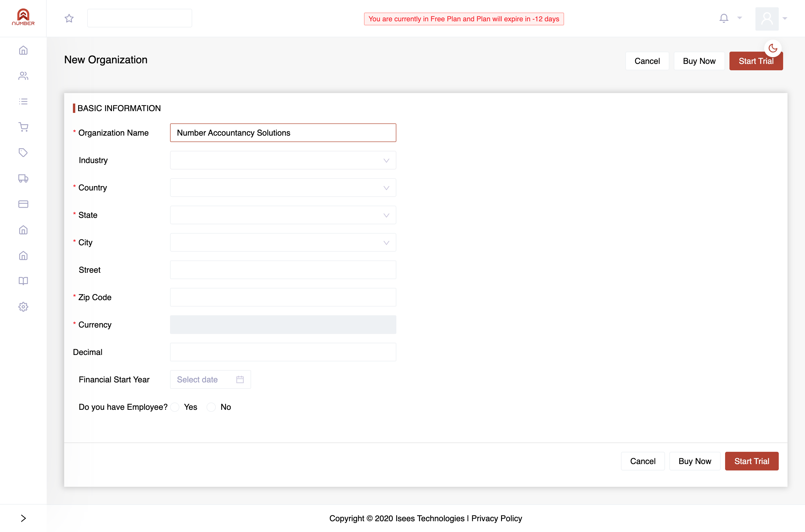Open the home icon at the top of the sidebar
This screenshot has height=532, width=805.
(23, 50)
